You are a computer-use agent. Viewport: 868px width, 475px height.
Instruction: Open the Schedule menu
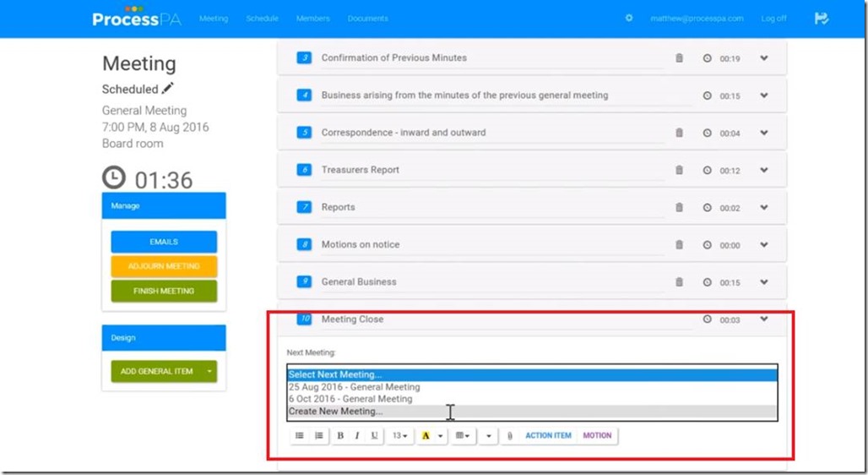pyautogui.click(x=262, y=19)
